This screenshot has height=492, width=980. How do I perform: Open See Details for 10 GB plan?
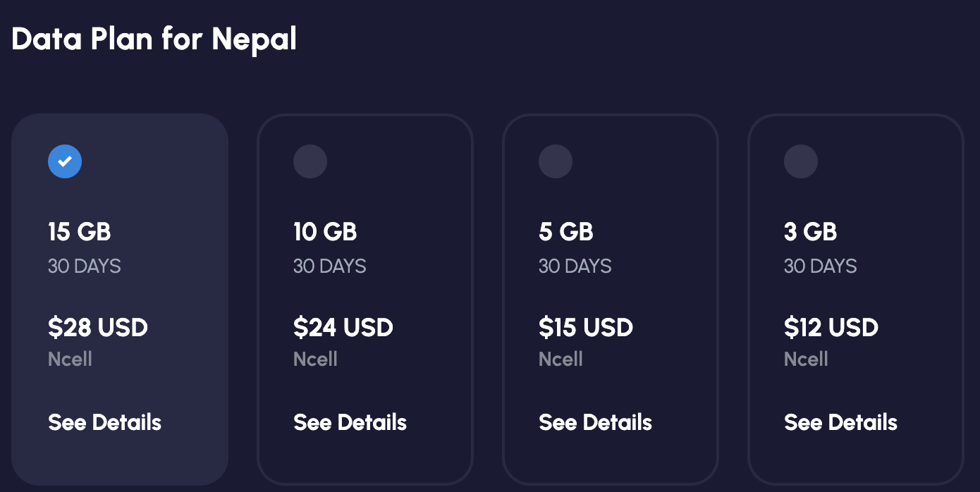point(350,422)
